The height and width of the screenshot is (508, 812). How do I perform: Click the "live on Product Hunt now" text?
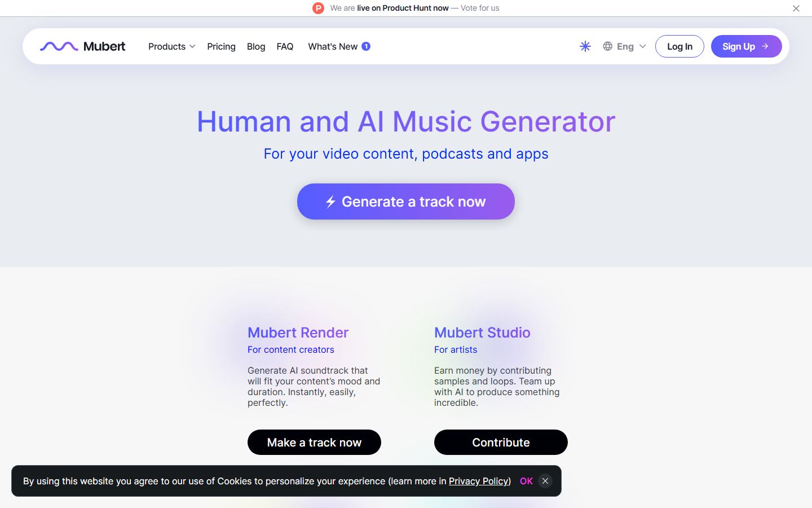(x=403, y=8)
